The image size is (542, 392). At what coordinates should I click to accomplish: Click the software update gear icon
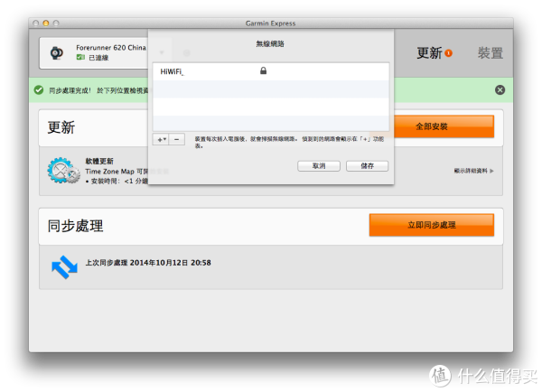[63, 171]
